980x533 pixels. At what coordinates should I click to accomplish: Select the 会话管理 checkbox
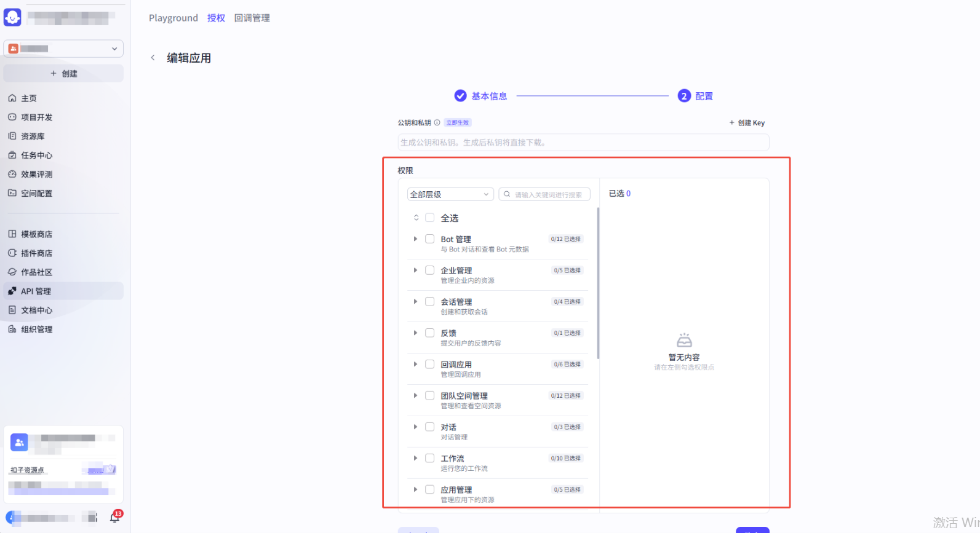(x=430, y=302)
